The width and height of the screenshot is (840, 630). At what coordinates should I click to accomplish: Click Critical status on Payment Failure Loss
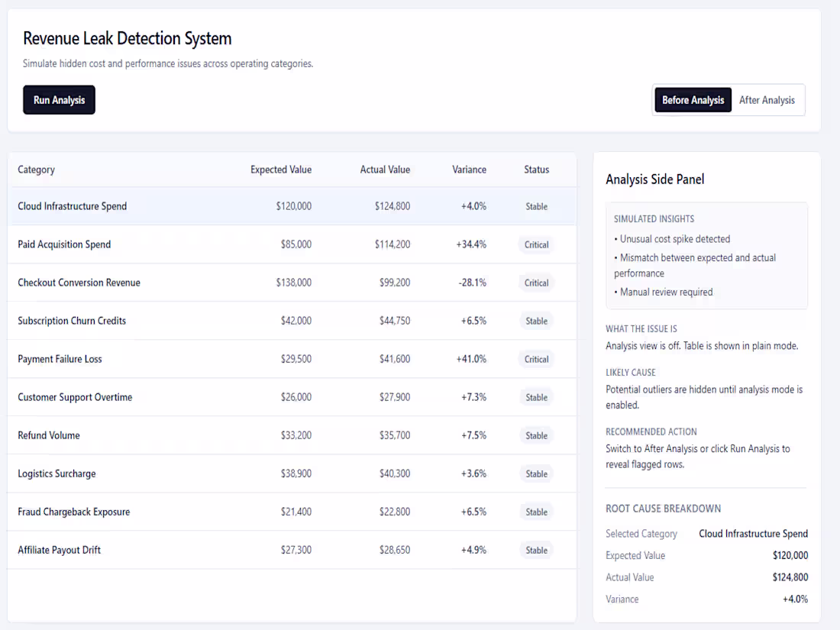pyautogui.click(x=536, y=360)
